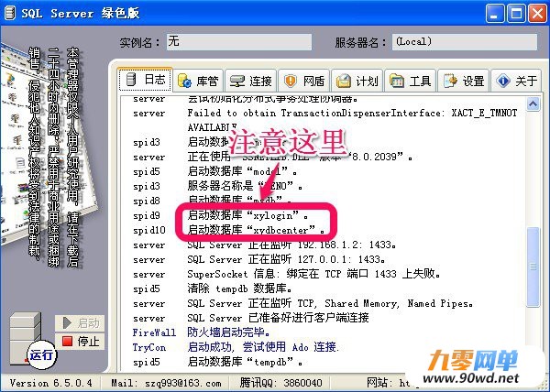This screenshot has width=550, height=392.
Task: Open the 连接 connections tab
Action: coord(251,81)
